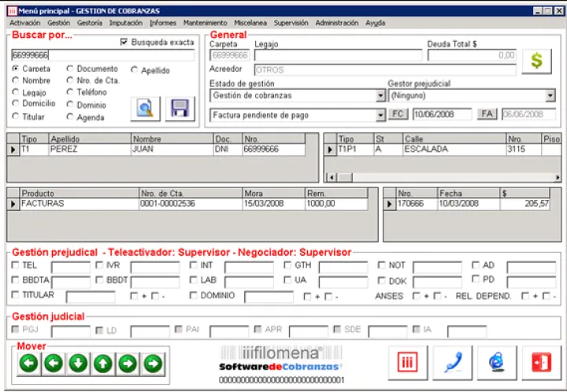Click the FC date button
This screenshot has height=392, width=567.
click(x=398, y=115)
